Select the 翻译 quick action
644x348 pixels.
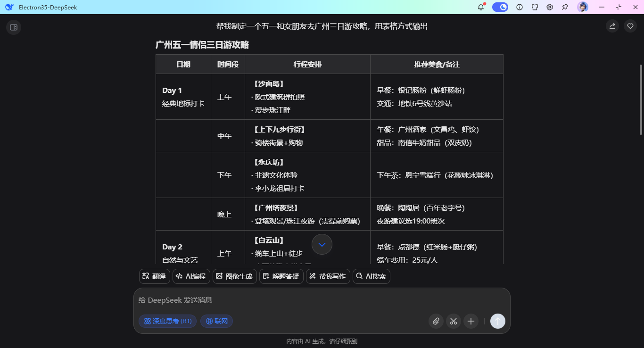point(154,276)
